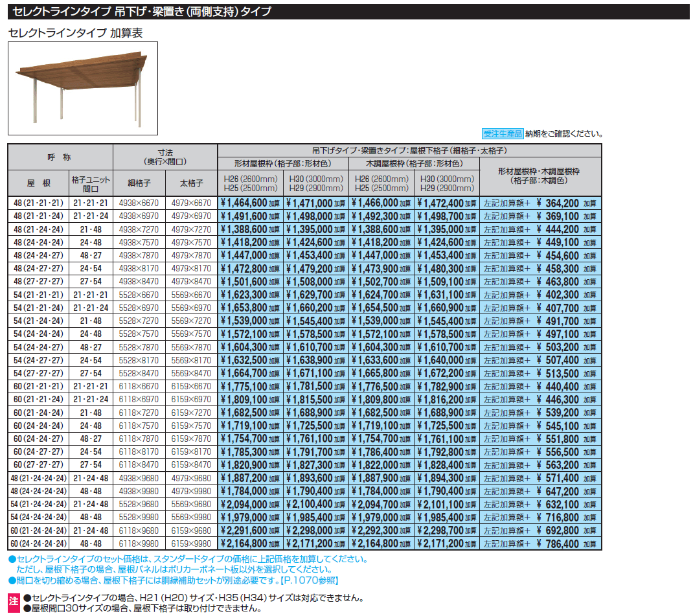Screen dimensions: 693x616
Task: Click the 6159×9980 dimension cell
Action: click(192, 543)
